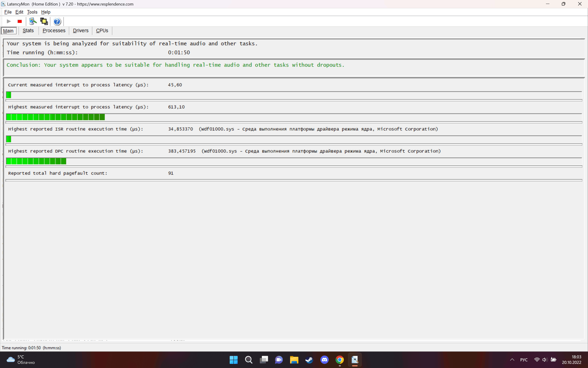Screen dimensions: 588x368
Task: Restore down the LatencyMon window
Action: click(563, 4)
